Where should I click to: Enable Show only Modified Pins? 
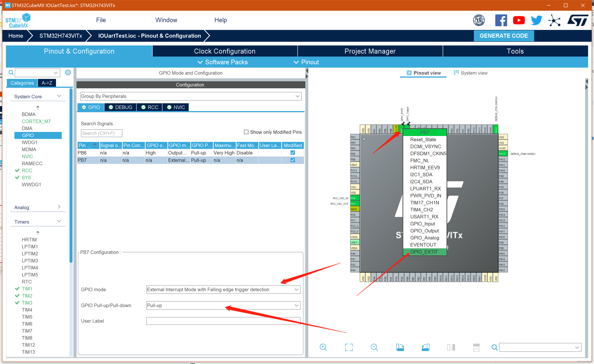246,132
